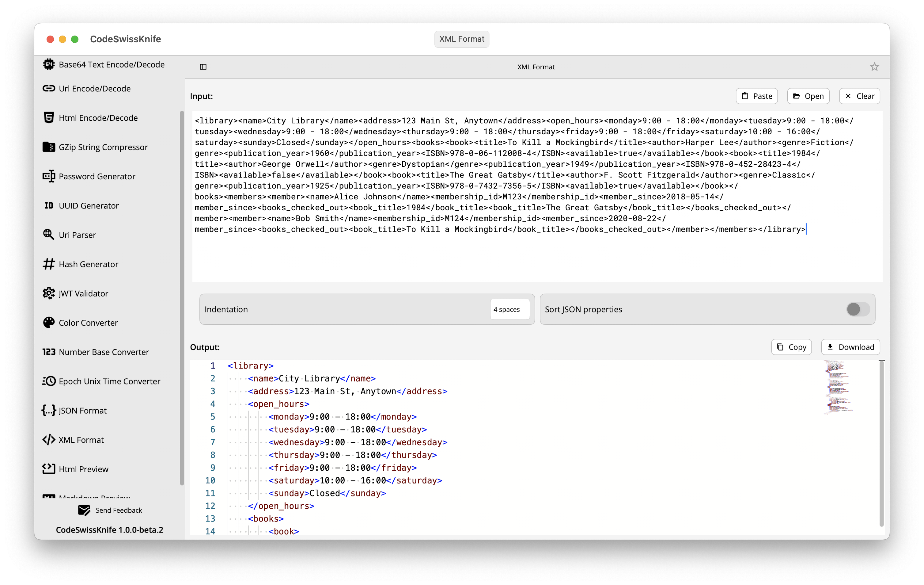924x585 pixels.
Task: Open the UUID Generator icon
Action: point(49,205)
